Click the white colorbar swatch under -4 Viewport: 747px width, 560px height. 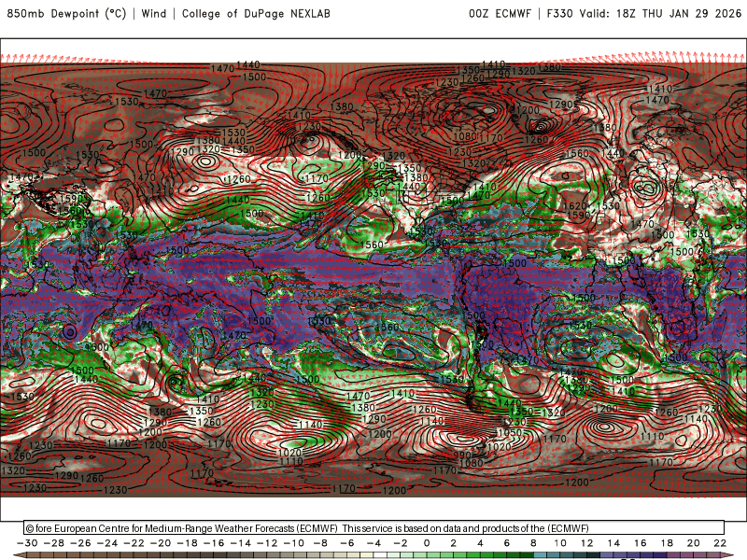tap(380, 556)
